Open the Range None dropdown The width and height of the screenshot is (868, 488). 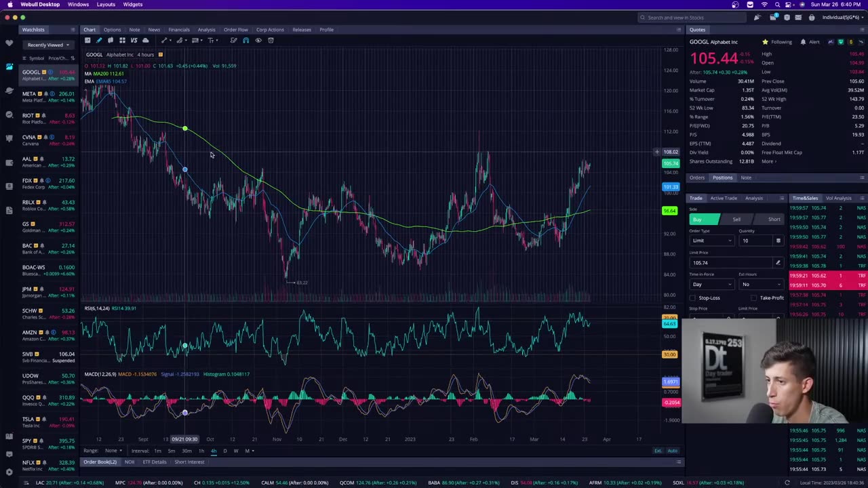point(113,451)
